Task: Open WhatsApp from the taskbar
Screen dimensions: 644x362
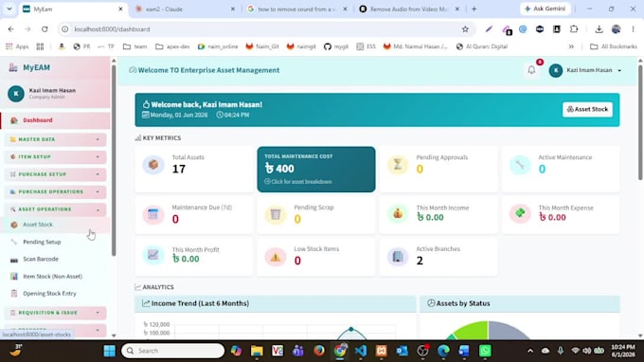Action: click(x=485, y=351)
